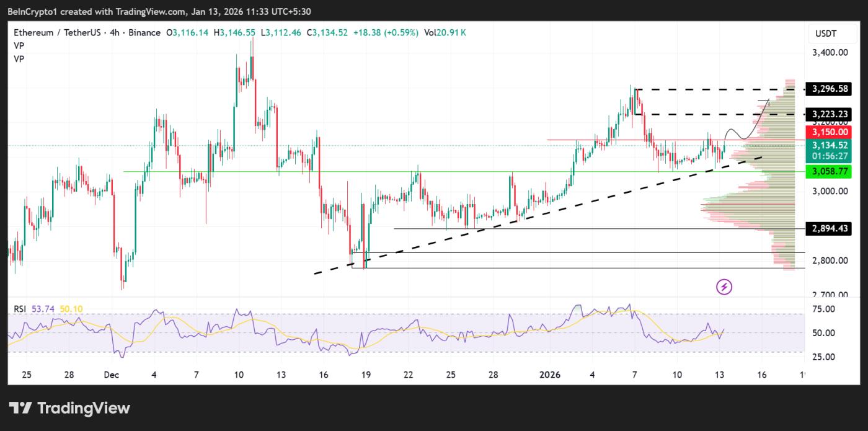
Task: Click the 2026 label on time axis
Action: 551,375
